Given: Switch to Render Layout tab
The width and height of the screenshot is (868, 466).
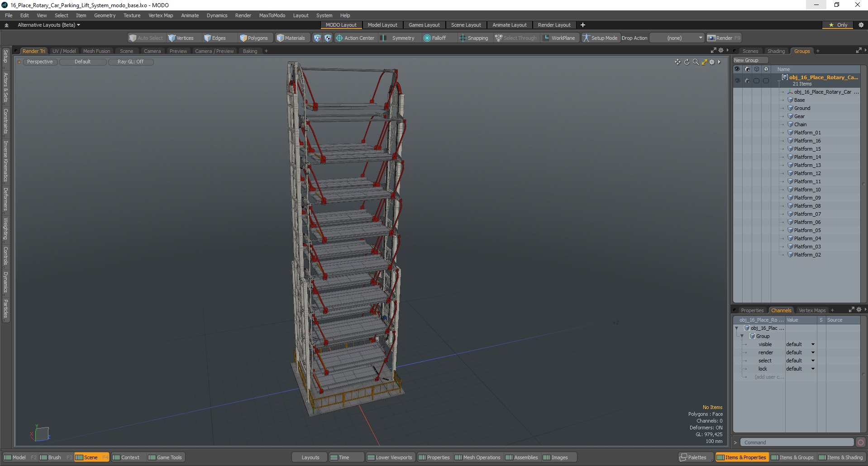Looking at the screenshot, I should 554,25.
